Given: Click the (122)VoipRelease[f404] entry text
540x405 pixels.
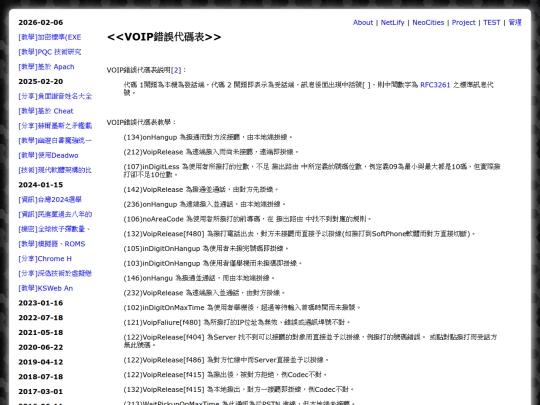Looking at the screenshot, I should coord(310,341).
